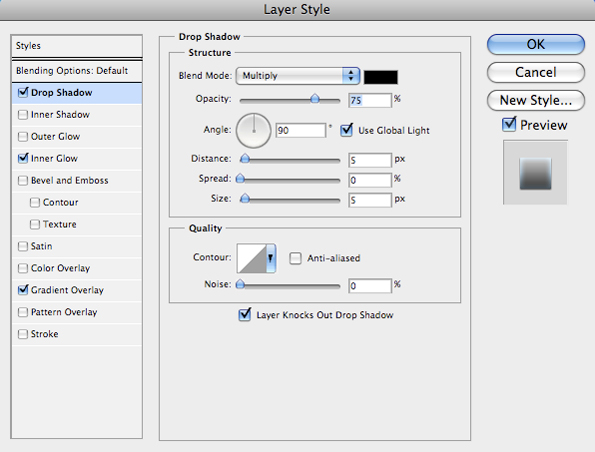Screen dimensions: 595x452
Task: Toggle the Use Global Light checkbox
Action: click(346, 130)
